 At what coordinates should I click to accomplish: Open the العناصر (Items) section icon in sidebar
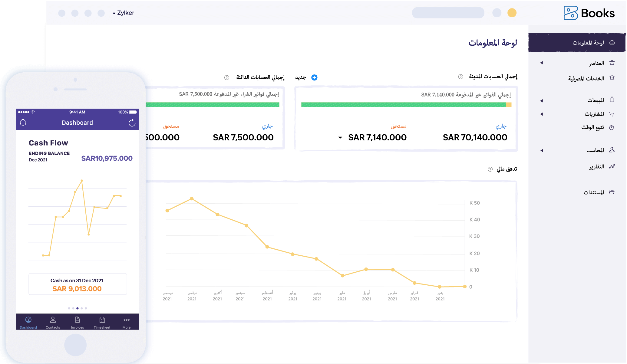click(612, 63)
